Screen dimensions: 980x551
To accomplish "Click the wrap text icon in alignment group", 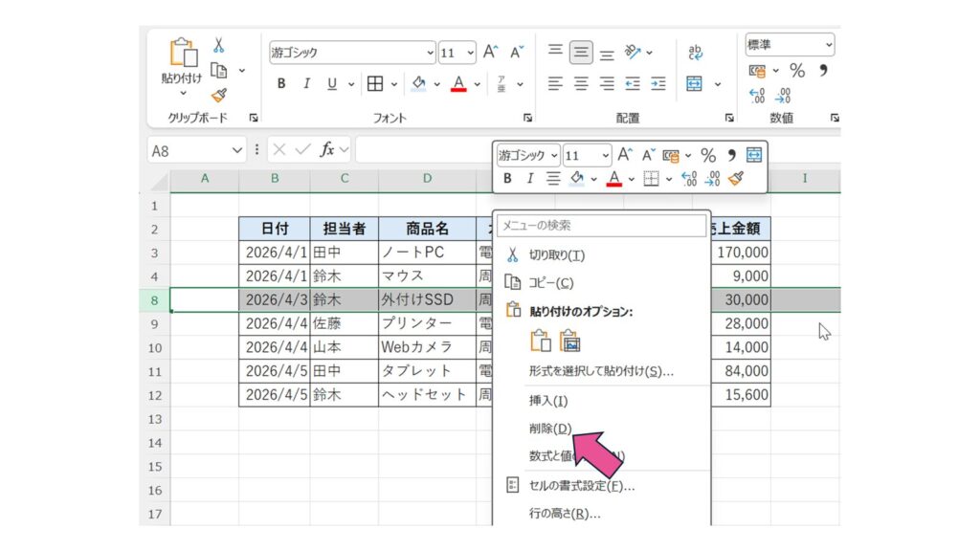I will [696, 53].
